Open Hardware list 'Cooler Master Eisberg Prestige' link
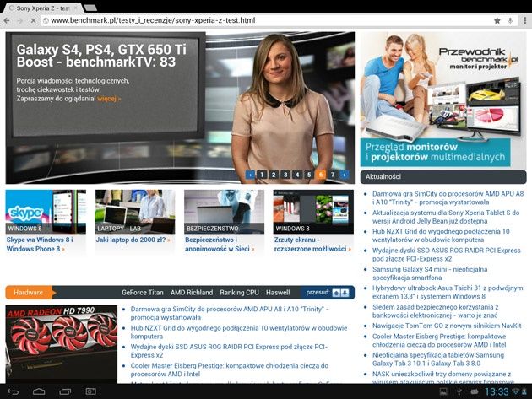Viewport: 532px width, 399px height. pyautogui.click(x=230, y=369)
